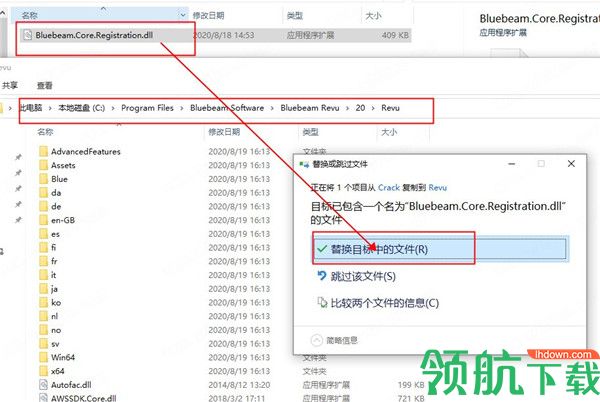Expand chevron after Program Files in breadcrumb
Viewport: 600px width, 402px height.
[x=182, y=109]
